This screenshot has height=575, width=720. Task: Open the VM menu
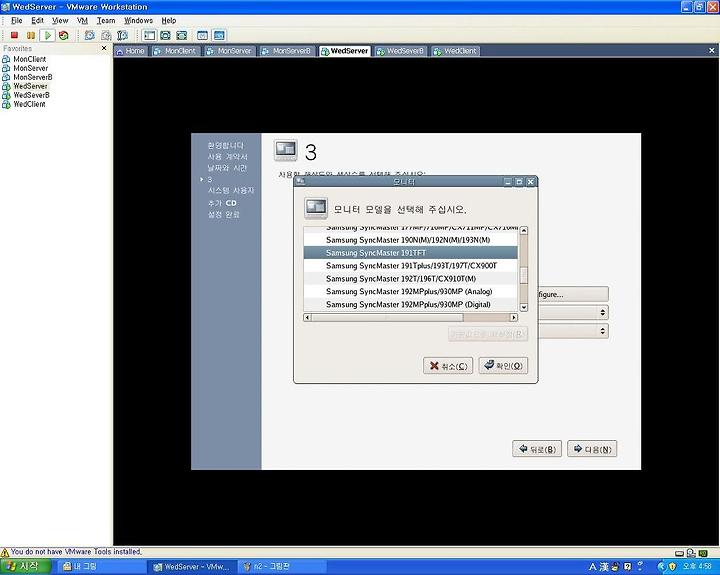tap(82, 20)
